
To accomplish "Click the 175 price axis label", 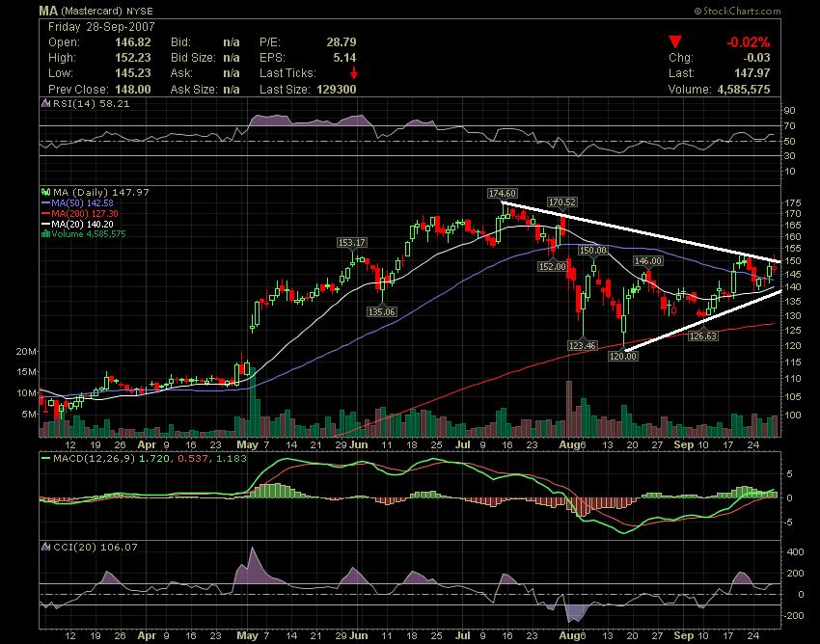I will point(793,202).
